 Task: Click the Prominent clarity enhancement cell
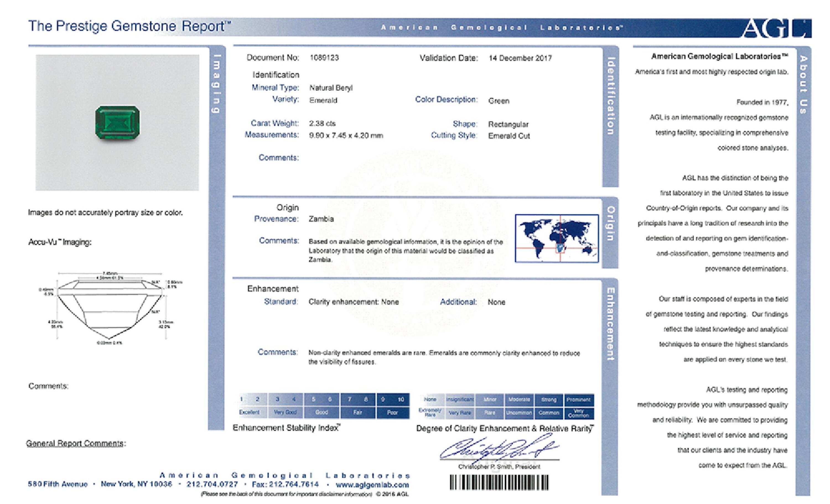(579, 399)
